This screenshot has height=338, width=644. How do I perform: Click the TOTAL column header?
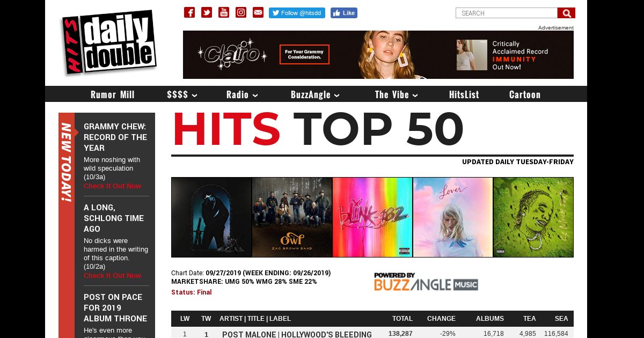pos(402,319)
